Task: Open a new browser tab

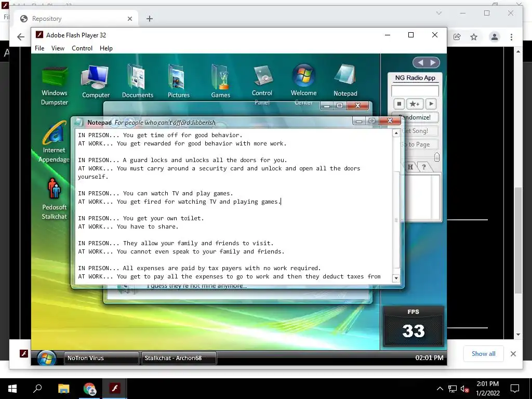Action: 150,19
